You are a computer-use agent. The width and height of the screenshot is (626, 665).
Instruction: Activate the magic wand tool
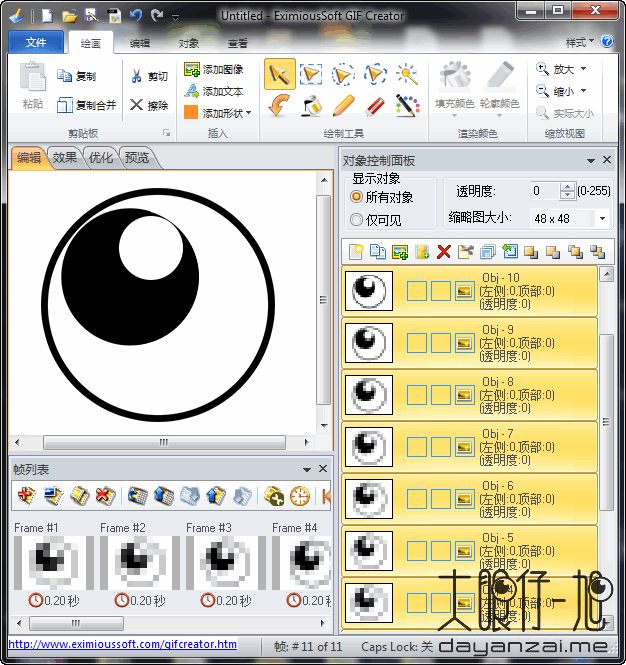[407, 74]
